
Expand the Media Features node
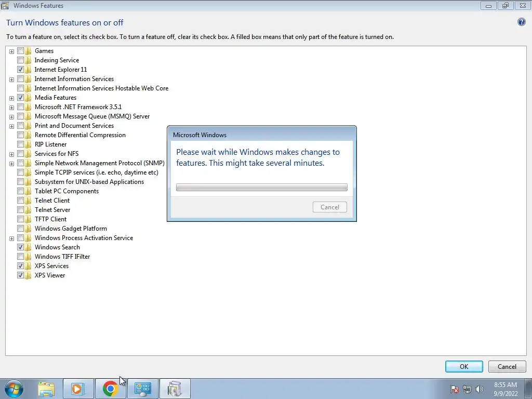click(11, 98)
